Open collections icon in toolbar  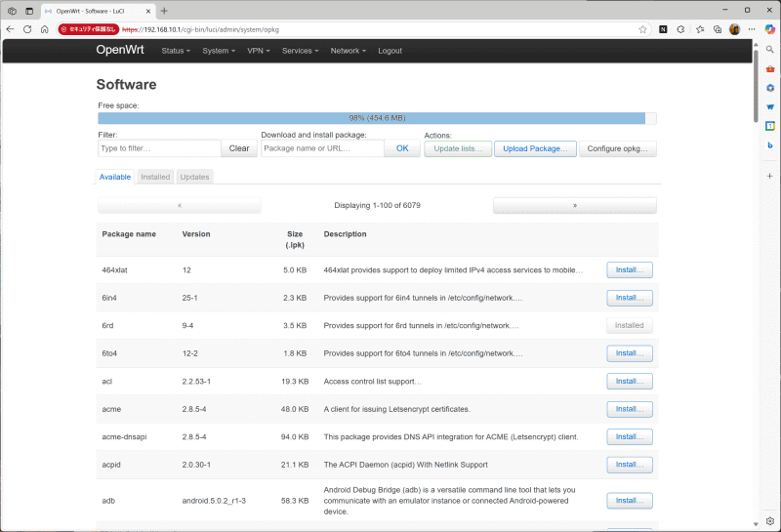(718, 29)
